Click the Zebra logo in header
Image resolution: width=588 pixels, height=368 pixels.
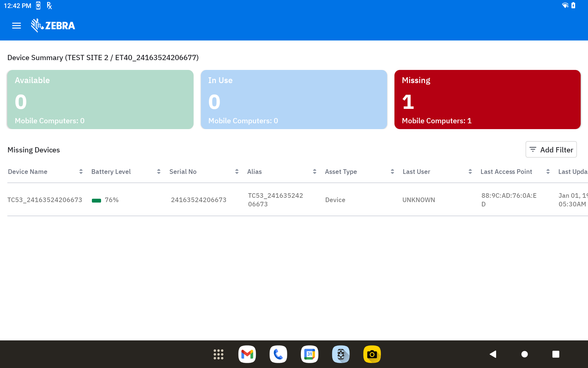pyautogui.click(x=53, y=26)
